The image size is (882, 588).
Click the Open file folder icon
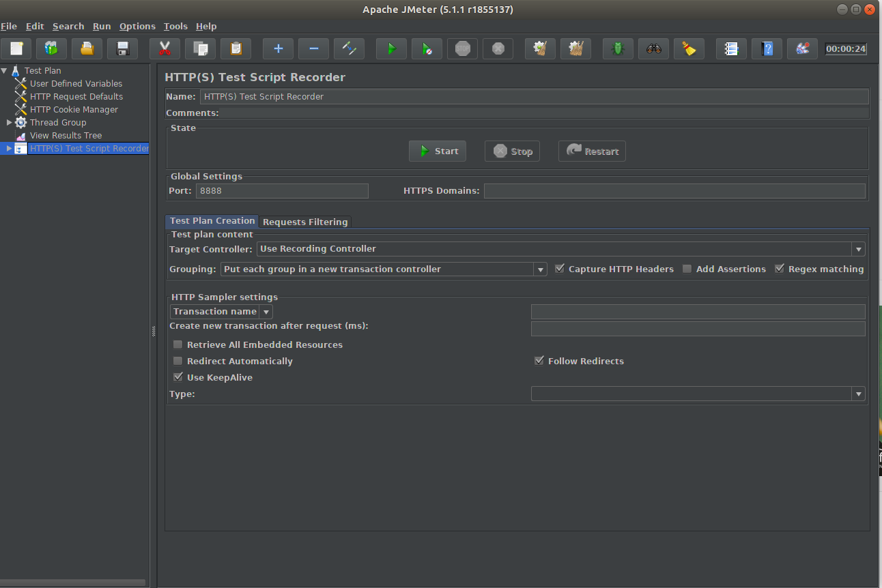87,48
